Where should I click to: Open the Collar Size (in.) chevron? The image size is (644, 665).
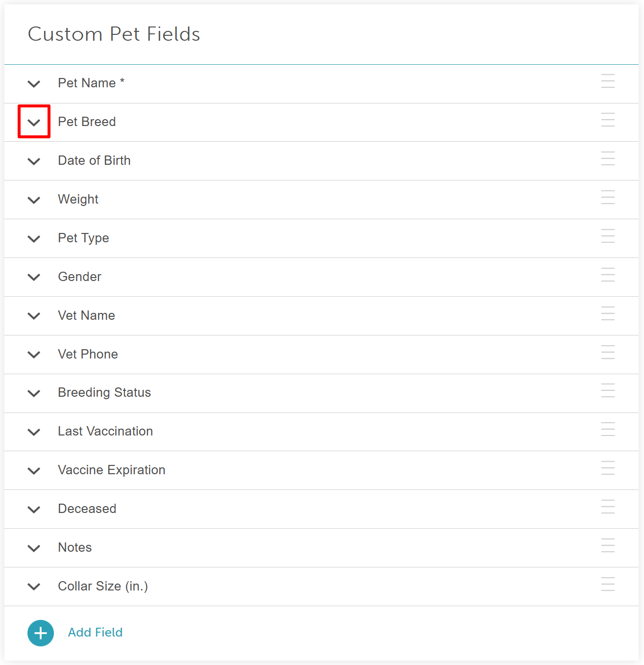[34, 587]
